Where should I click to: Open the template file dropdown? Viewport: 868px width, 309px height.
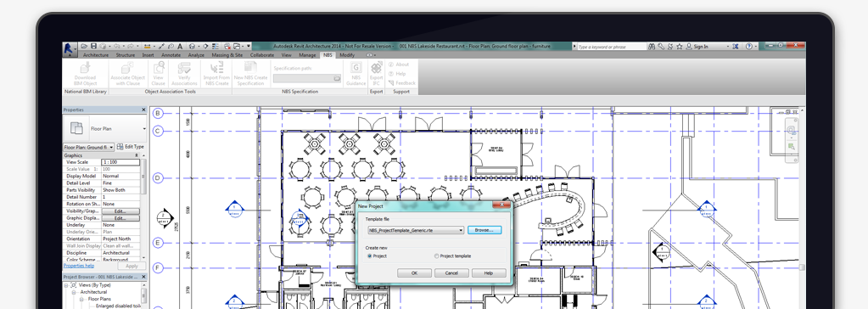coord(461,230)
